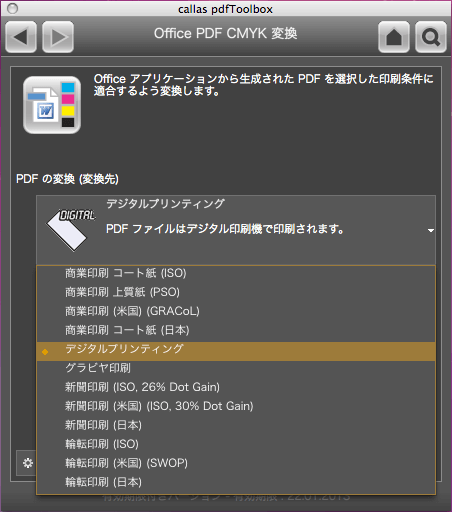Open the search magnifier icon
452x512 pixels.
[431, 37]
